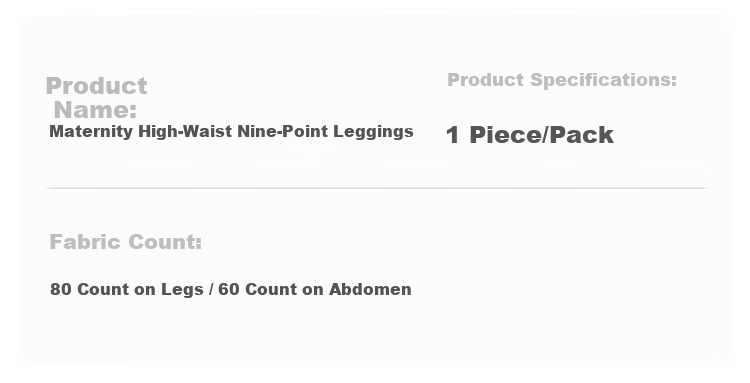
Task: Click the word Fabric in the heading
Action: [86, 242]
